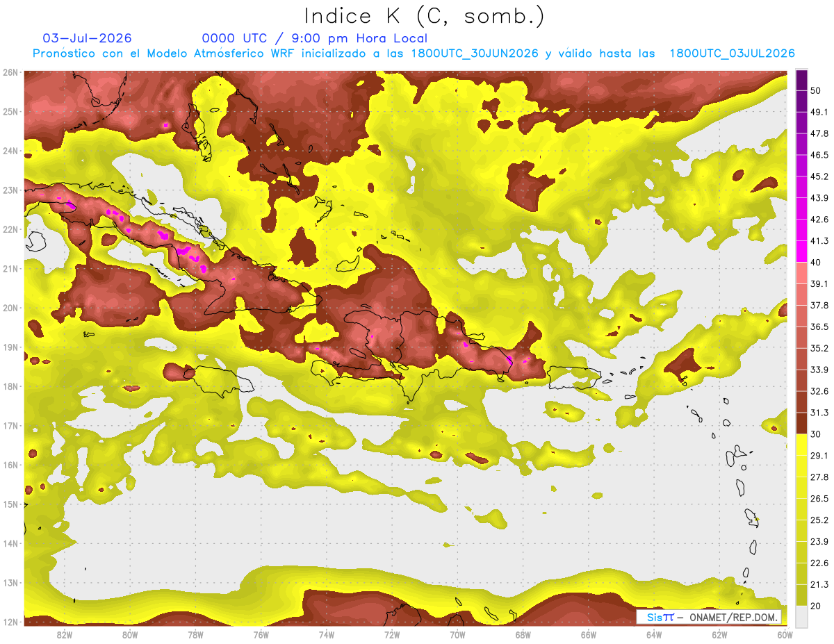Click the '26.5' colorbar label
This screenshot has width=834, height=644.
coord(819,499)
